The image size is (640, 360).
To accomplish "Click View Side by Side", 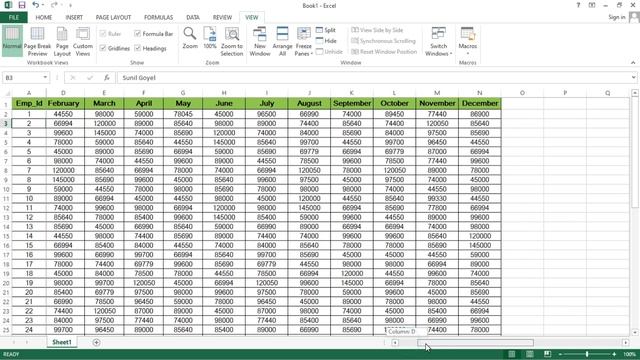I will pos(377,30).
